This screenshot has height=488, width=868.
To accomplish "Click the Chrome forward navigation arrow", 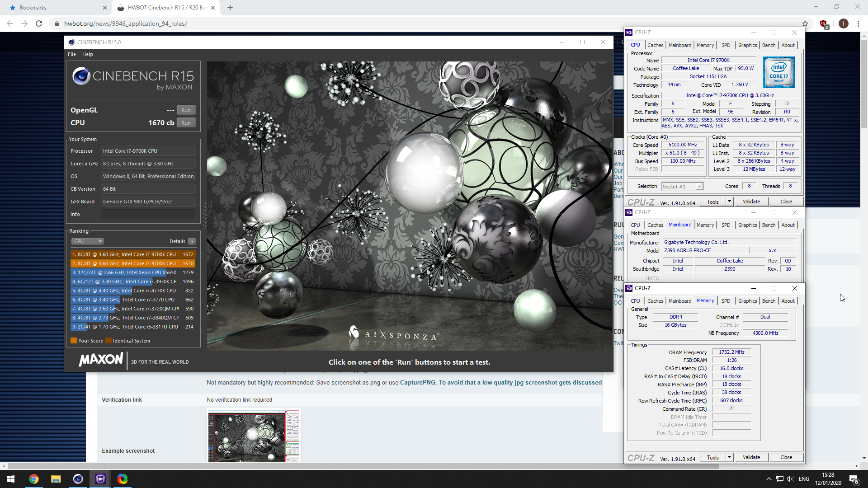I will point(24,23).
